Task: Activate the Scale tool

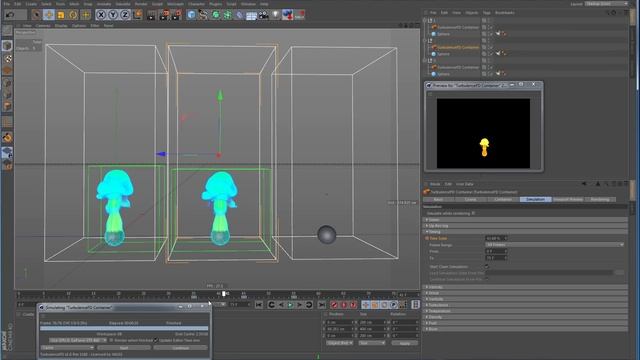Action: [61, 15]
